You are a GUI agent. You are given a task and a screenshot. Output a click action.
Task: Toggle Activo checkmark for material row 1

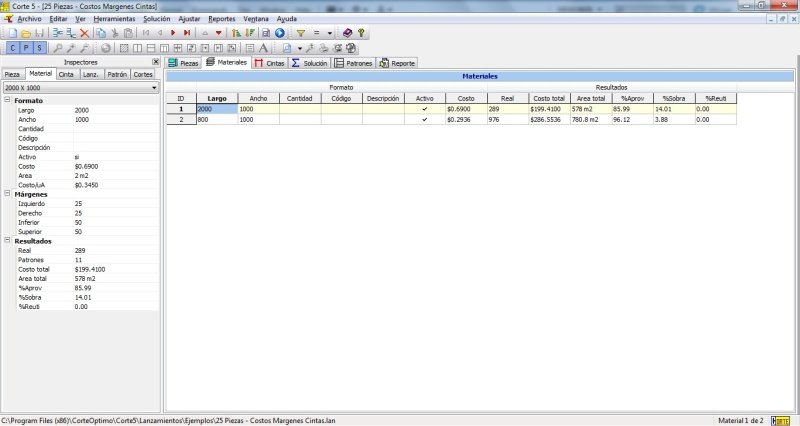coord(425,109)
